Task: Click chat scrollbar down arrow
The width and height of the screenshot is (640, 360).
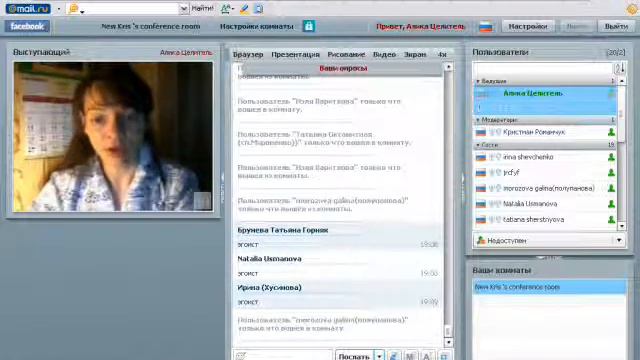Action: coord(449,342)
